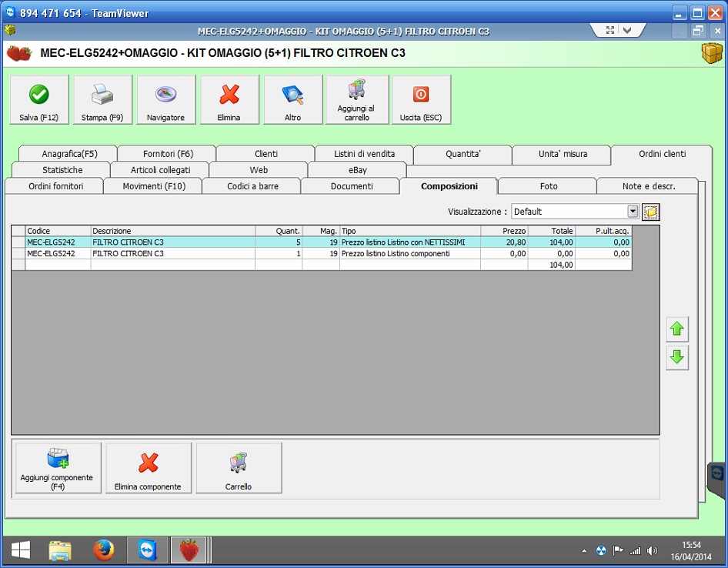Open the Listini di vendita tab
Screen dimensions: 728x568
pos(365,154)
